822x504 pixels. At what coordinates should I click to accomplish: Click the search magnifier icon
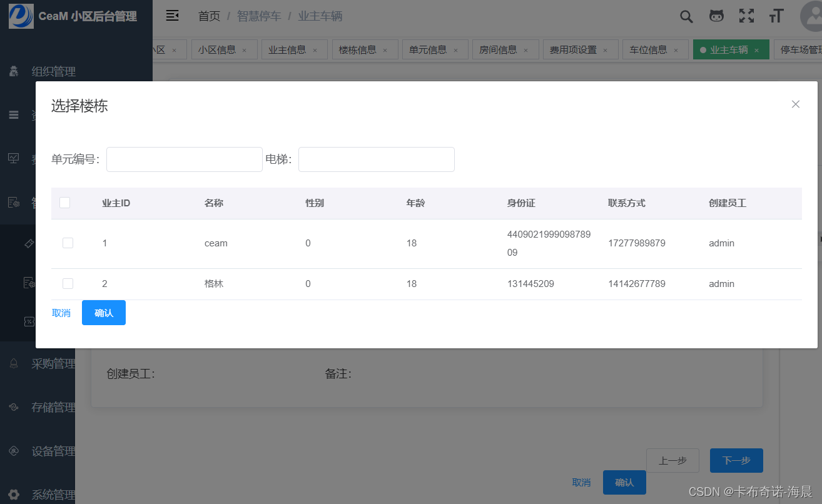tap(686, 16)
